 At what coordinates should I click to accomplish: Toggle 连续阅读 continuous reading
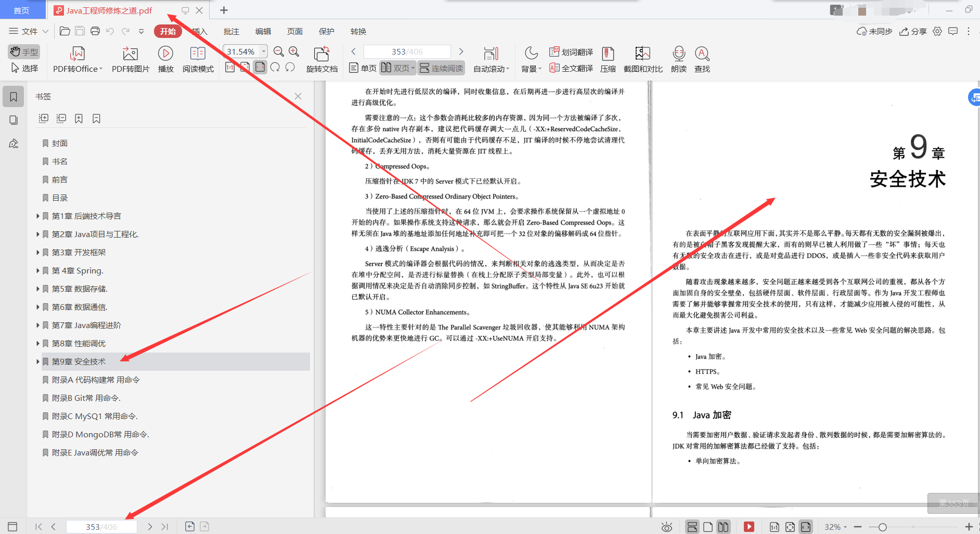pyautogui.click(x=441, y=68)
